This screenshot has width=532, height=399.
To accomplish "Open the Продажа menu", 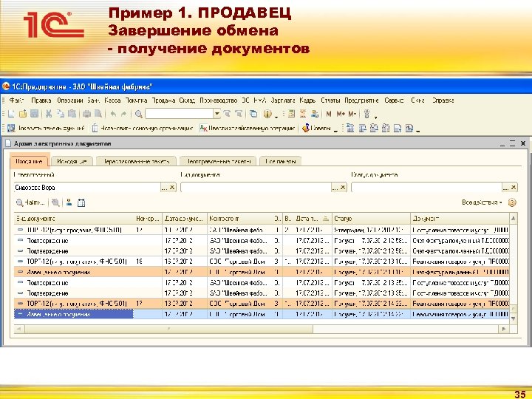I will 163,100.
